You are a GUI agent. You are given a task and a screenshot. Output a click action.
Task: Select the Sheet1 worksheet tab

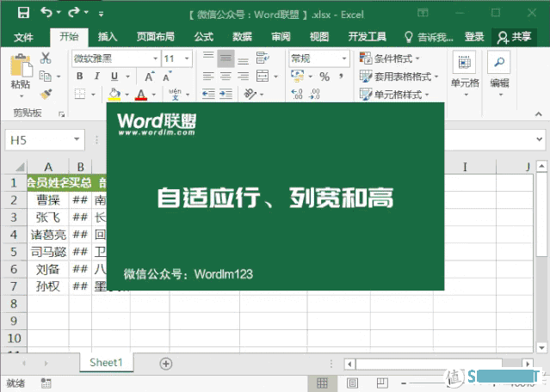click(106, 363)
